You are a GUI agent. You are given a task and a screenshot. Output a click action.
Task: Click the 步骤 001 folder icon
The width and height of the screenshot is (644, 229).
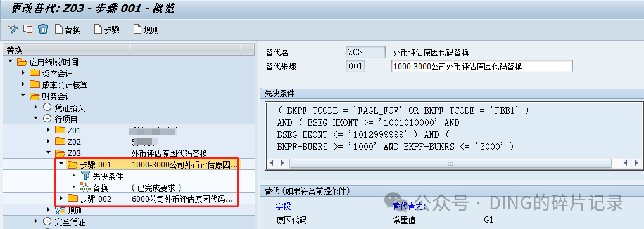[73, 164]
